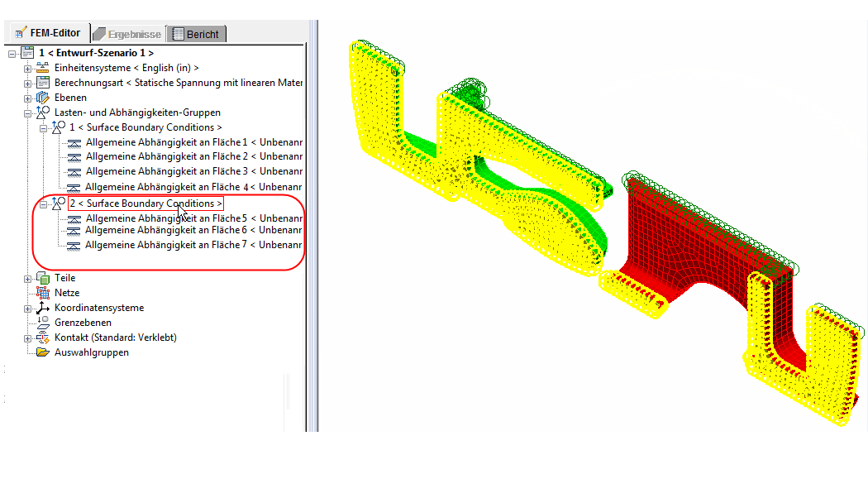Select '1 < Surface Boundary Conditions >' row
The height and width of the screenshot is (498, 868).
pyautogui.click(x=145, y=127)
